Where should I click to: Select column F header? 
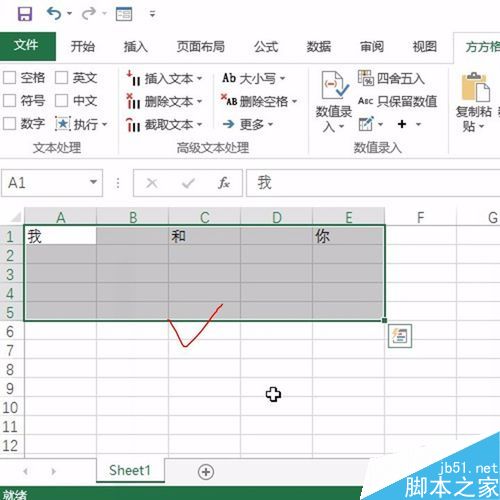pos(421,217)
